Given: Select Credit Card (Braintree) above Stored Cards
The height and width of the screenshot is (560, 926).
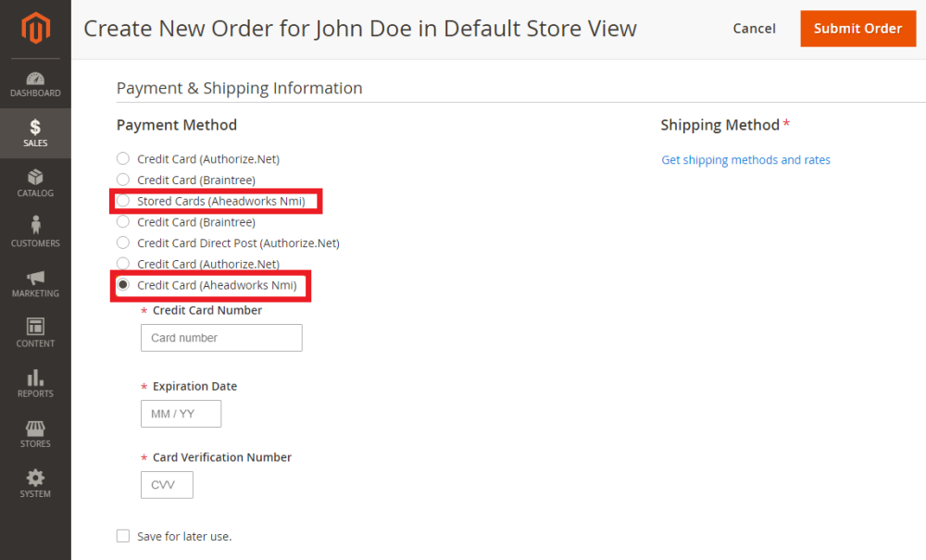Looking at the screenshot, I should point(123,180).
